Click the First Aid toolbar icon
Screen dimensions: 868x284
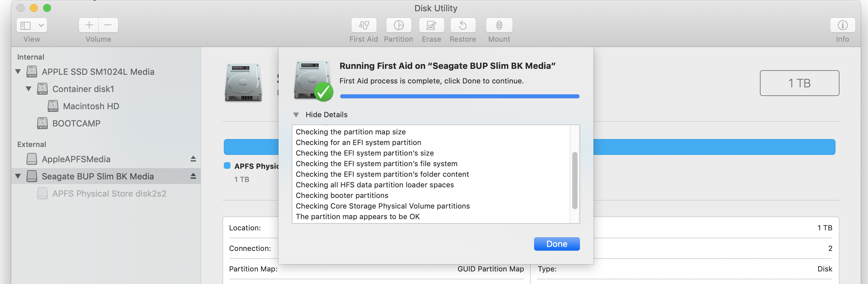[364, 25]
